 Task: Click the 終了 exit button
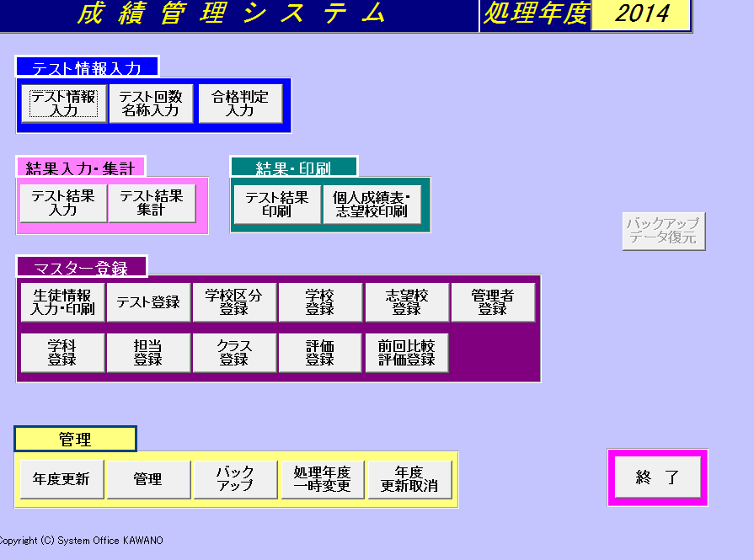pos(657,477)
